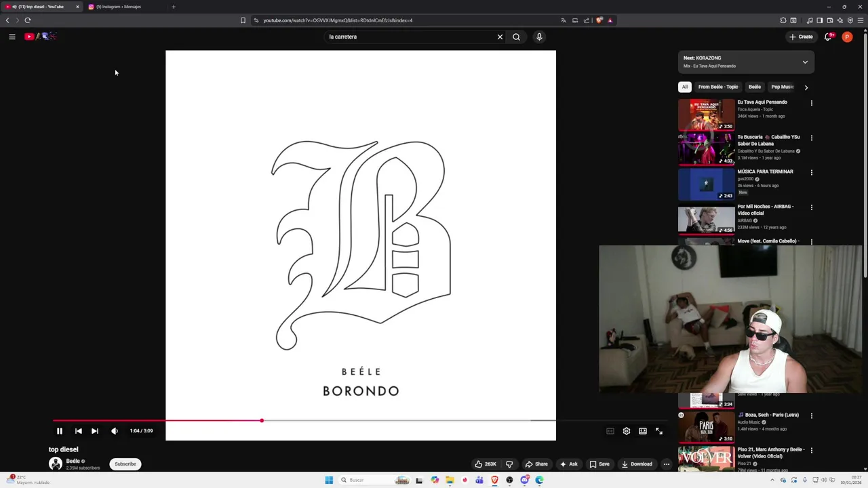Select the 'Pop Music' filter chip
The height and width of the screenshot is (488, 868).
tap(782, 87)
